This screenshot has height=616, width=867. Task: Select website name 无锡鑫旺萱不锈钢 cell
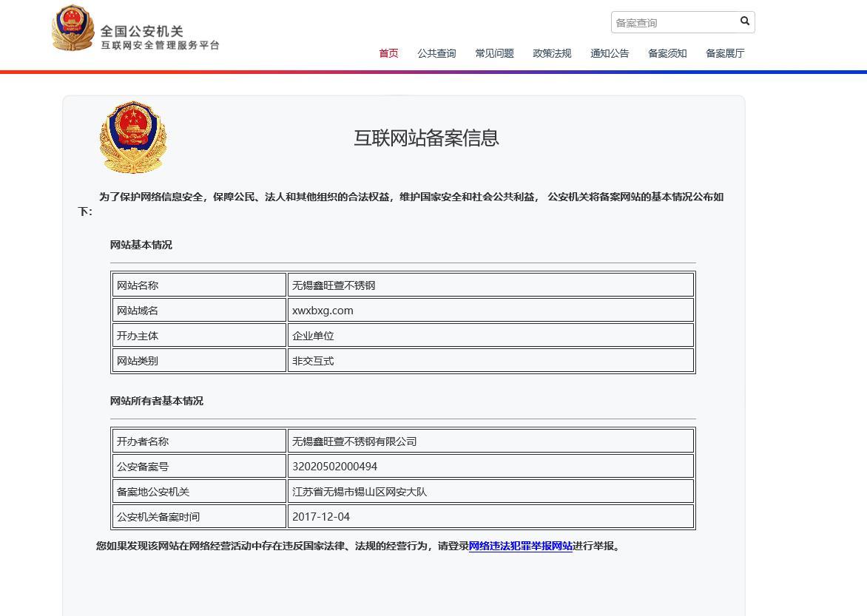coord(490,285)
